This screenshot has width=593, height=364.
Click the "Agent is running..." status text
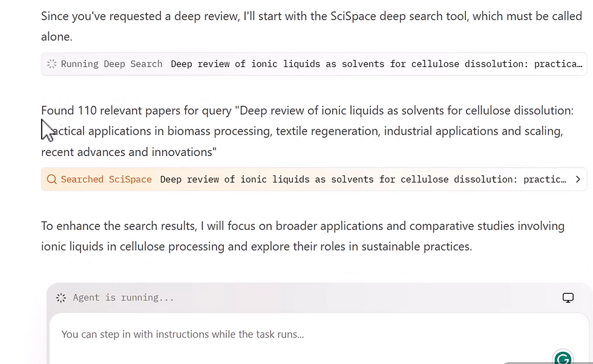[123, 297]
